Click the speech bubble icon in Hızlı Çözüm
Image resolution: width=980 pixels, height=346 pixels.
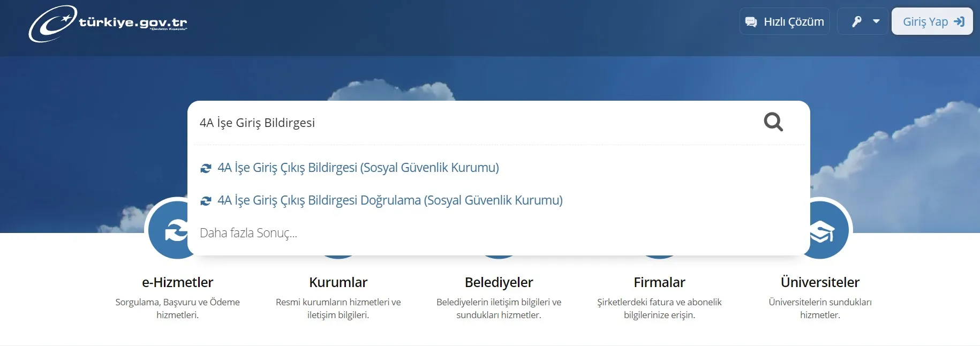751,22
